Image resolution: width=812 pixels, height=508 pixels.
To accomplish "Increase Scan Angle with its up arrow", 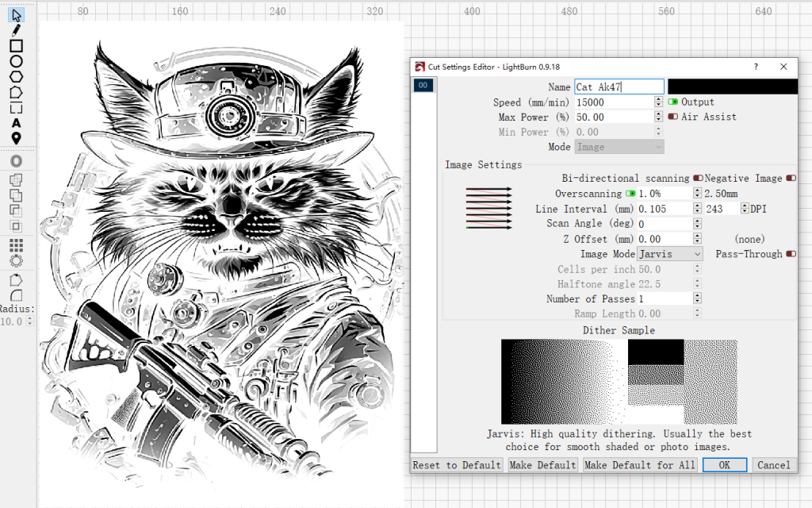I will point(697,221).
